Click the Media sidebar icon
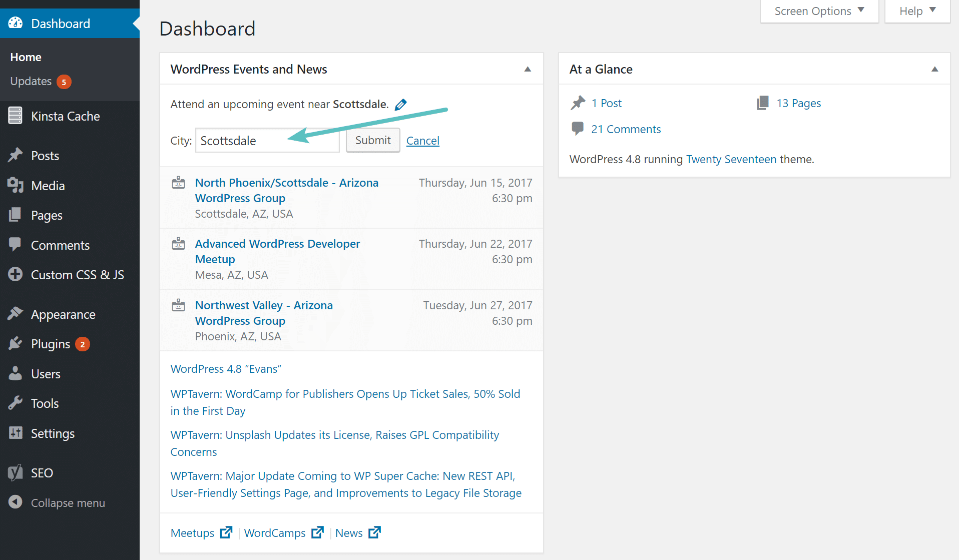This screenshot has height=560, width=959. coord(16,185)
